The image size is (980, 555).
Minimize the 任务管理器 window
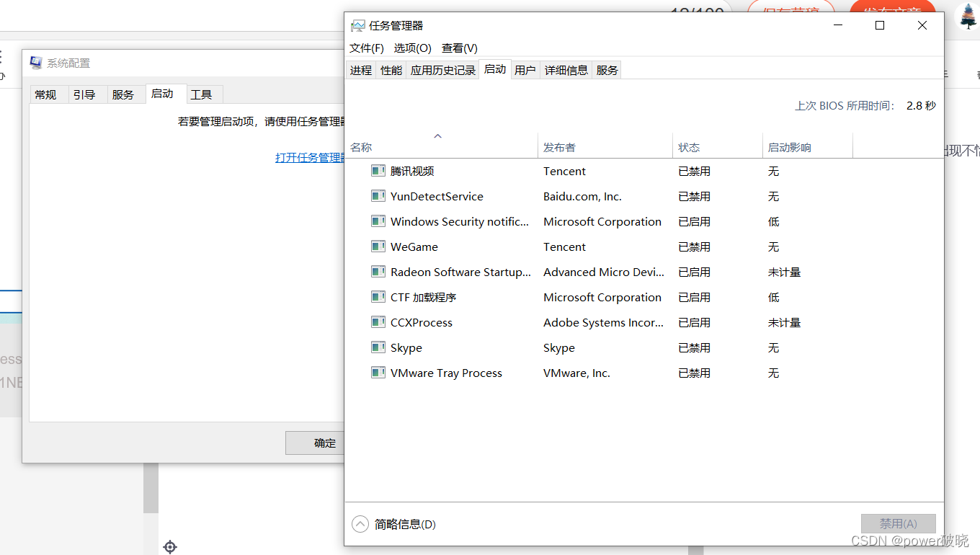pos(838,25)
